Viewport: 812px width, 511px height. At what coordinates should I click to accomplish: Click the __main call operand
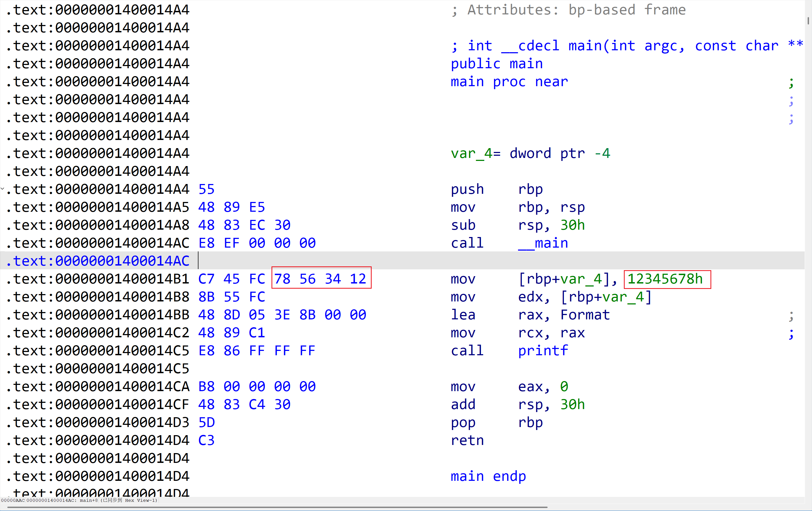pos(543,243)
